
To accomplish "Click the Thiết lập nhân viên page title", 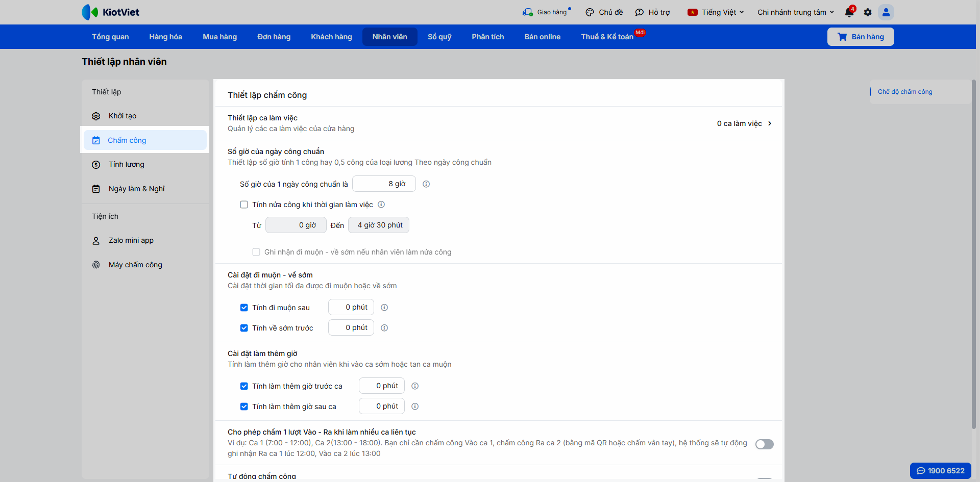I will click(124, 62).
